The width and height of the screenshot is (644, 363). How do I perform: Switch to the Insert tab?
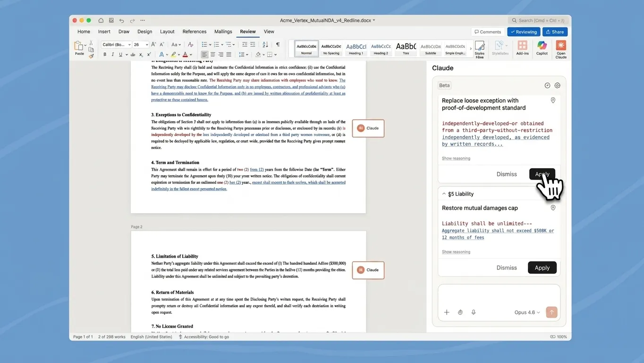(104, 32)
